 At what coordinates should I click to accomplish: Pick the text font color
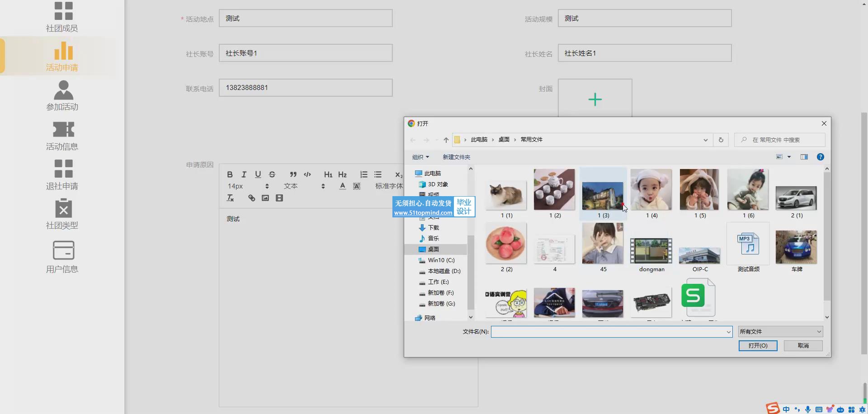click(x=343, y=186)
